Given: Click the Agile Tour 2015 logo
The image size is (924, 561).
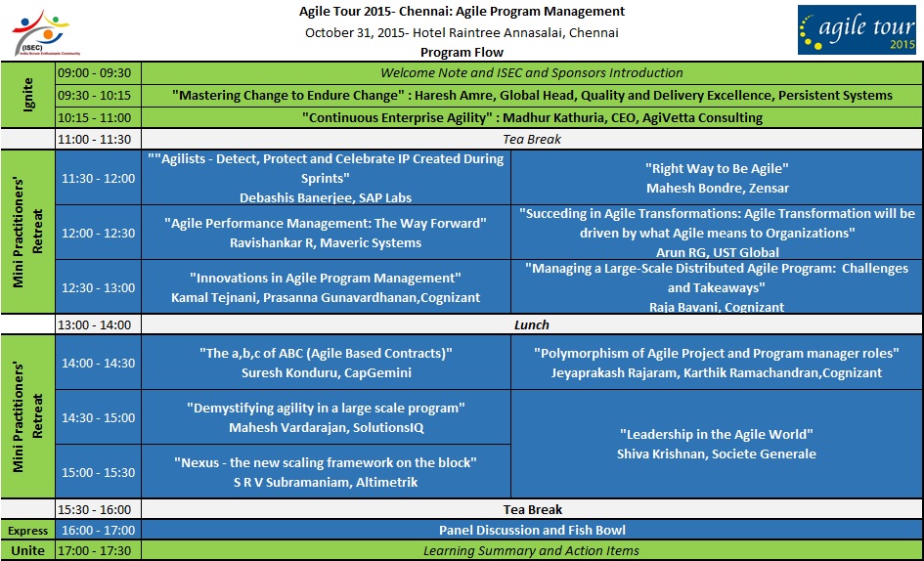Looking at the screenshot, I should (857, 29).
